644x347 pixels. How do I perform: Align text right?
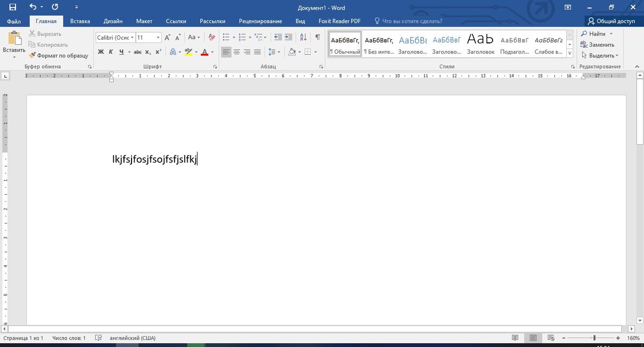[x=247, y=52]
